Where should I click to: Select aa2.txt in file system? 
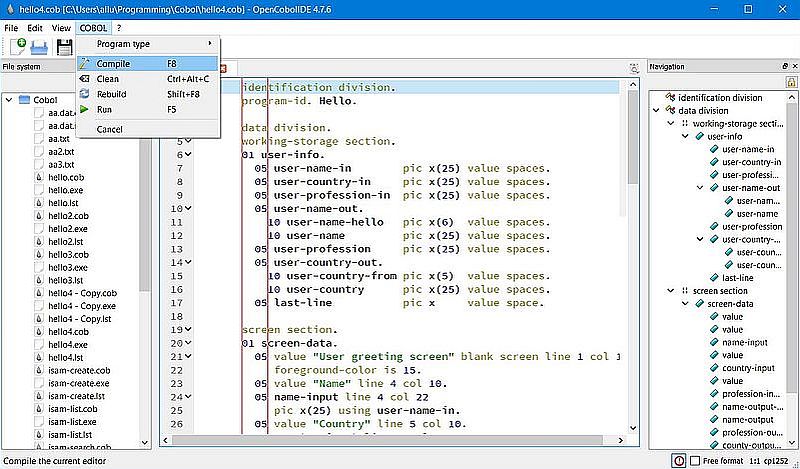tap(61, 152)
